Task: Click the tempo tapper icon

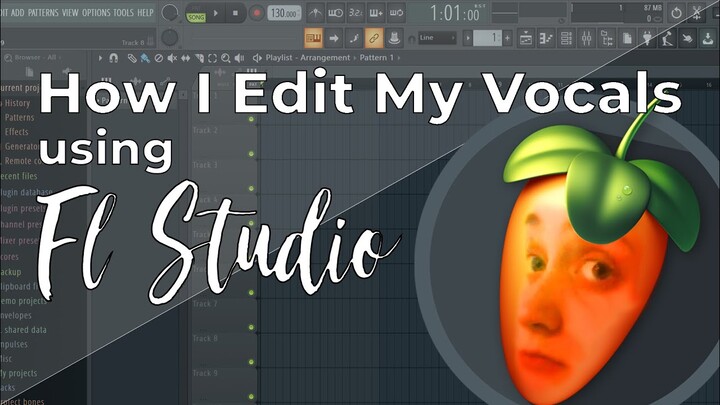Action: 667,39
